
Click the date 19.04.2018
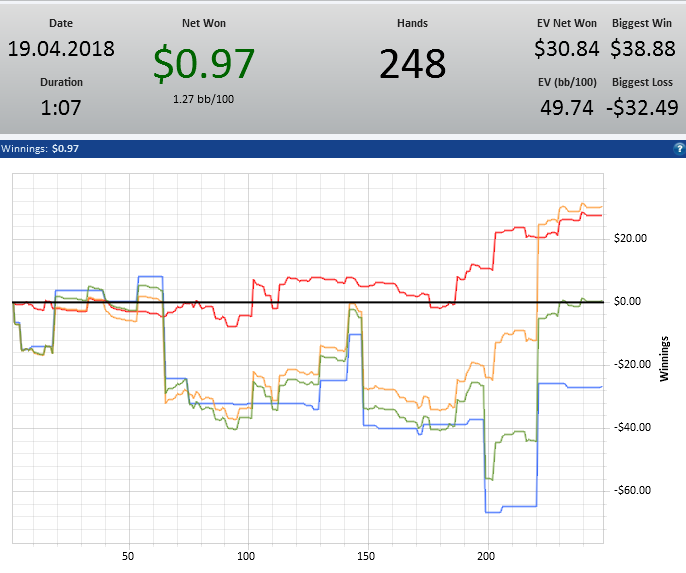pos(61,49)
